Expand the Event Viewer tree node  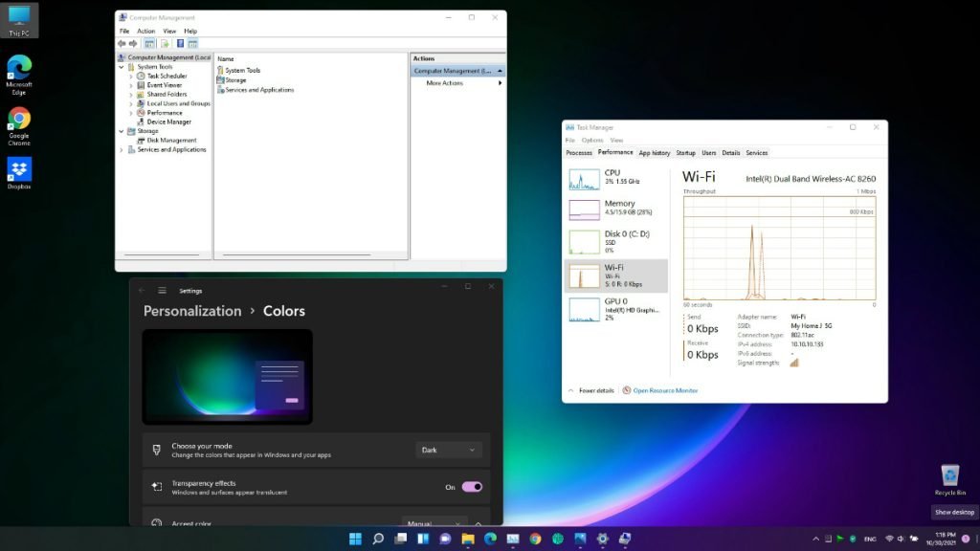131,85
